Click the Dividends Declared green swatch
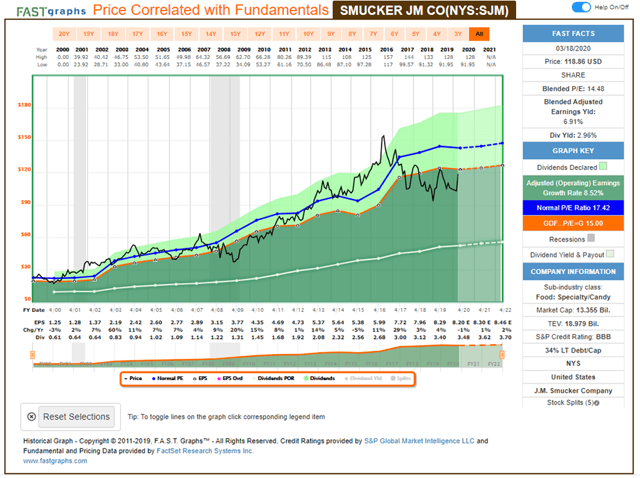This screenshot has width=640, height=478. (x=604, y=167)
